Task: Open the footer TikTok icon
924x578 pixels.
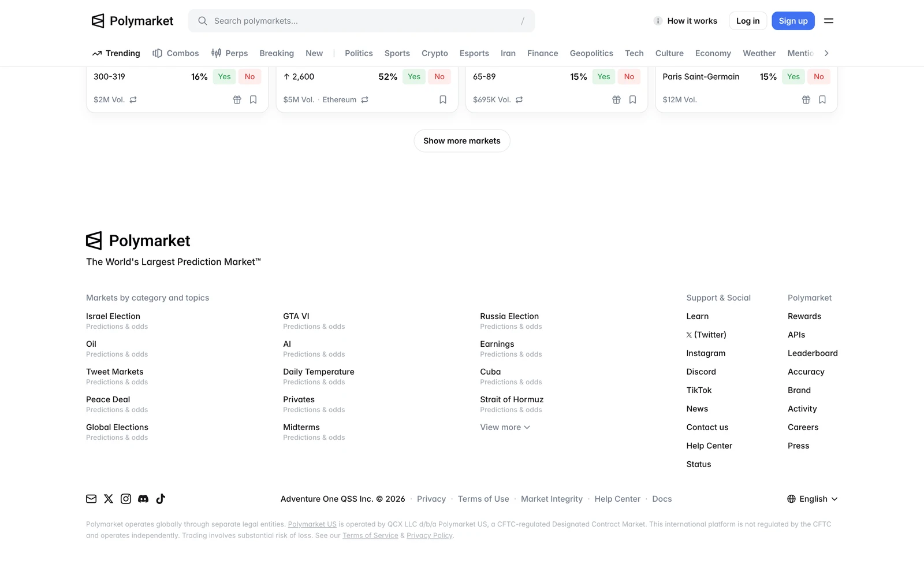Action: point(161,499)
